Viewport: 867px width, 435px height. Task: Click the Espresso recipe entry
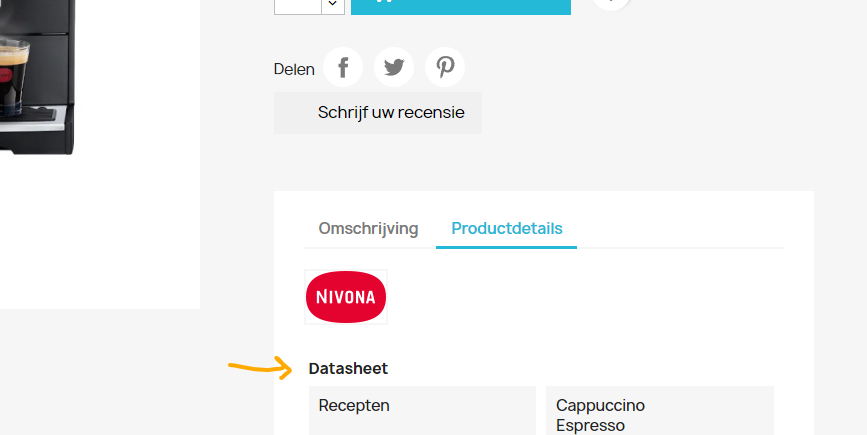(590, 425)
